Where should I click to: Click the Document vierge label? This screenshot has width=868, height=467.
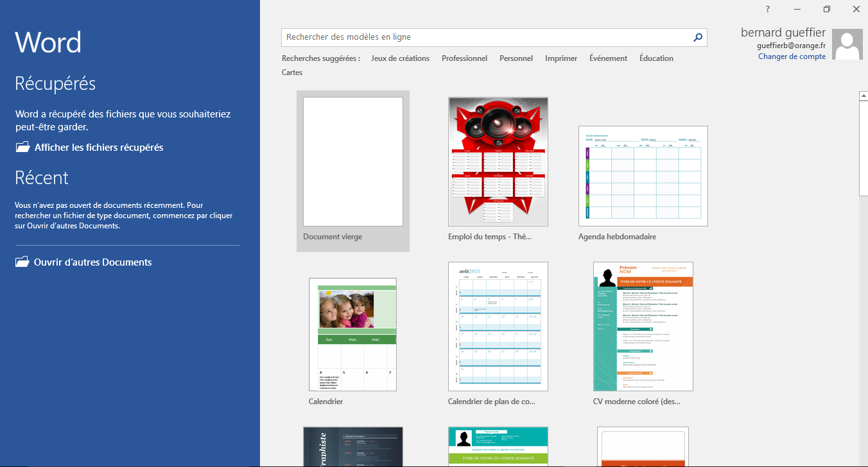click(x=333, y=237)
